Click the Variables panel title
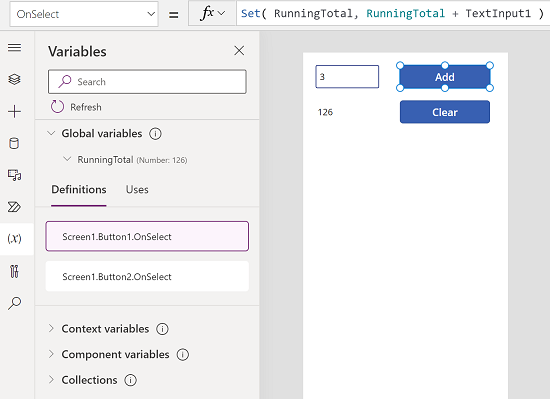Viewport: 550px width, 399px height. pyautogui.click(x=77, y=51)
